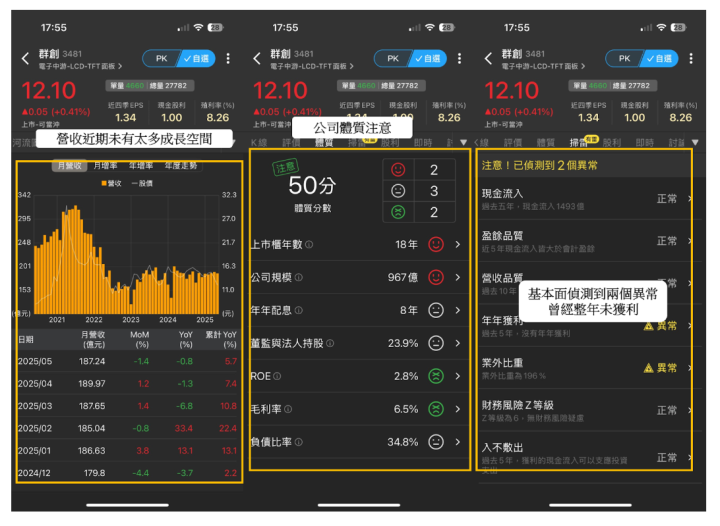Screen dimensions: 720x526
Task: Open more options menu on the 掃雷 screen
Action: (691, 58)
